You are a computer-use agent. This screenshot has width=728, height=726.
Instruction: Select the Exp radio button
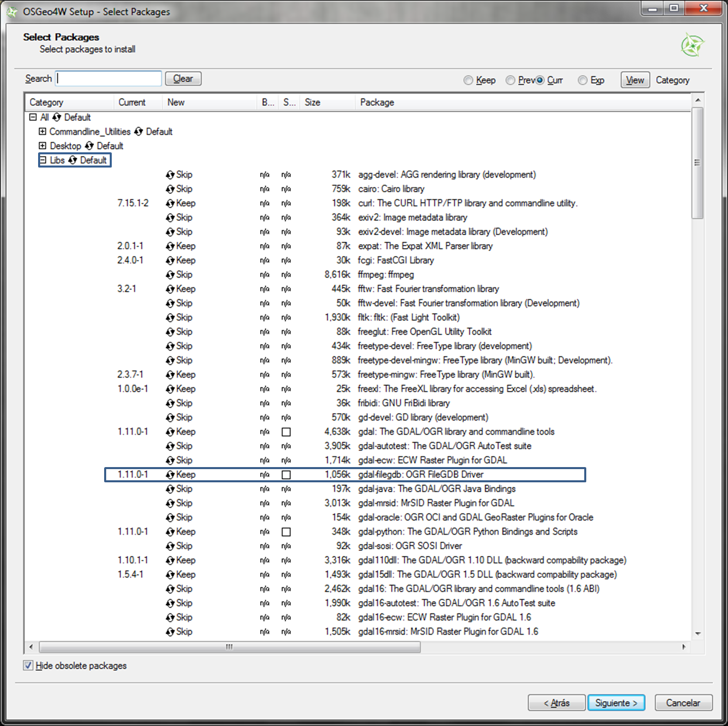[x=583, y=80]
